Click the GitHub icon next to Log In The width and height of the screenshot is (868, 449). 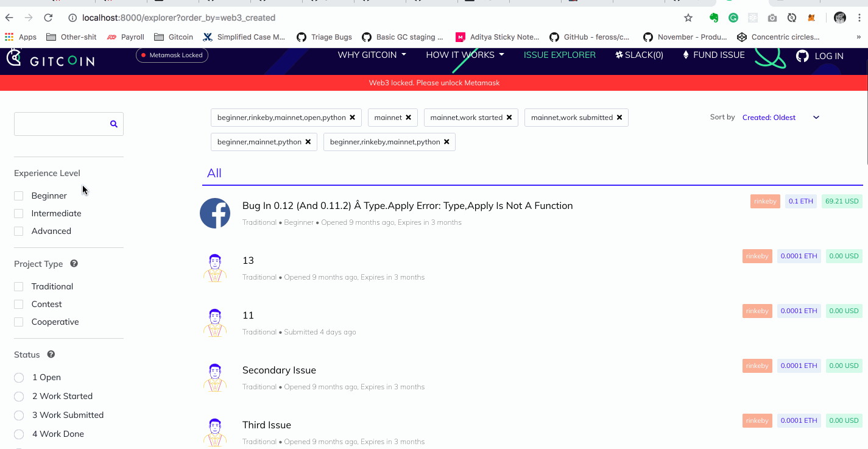[x=802, y=55]
